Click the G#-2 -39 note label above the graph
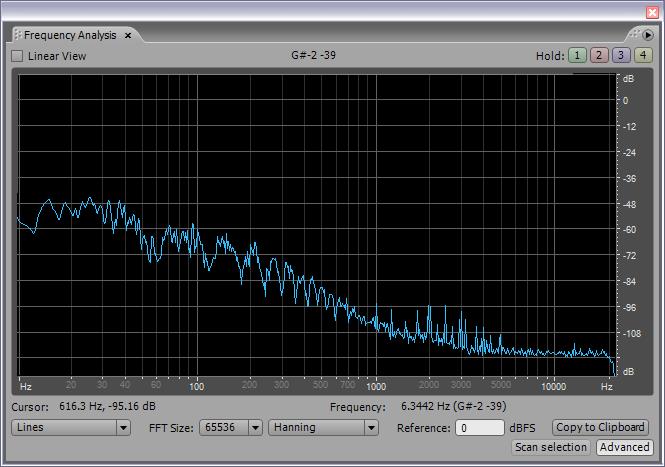The width and height of the screenshot is (665, 467). pos(313,55)
